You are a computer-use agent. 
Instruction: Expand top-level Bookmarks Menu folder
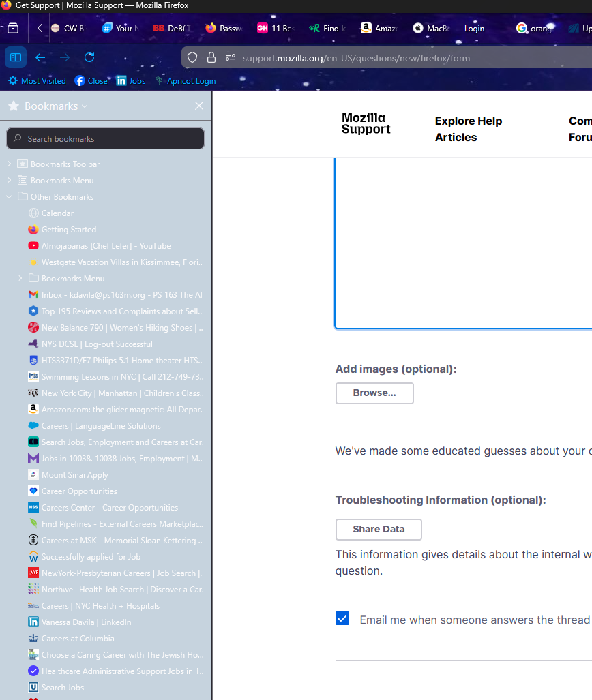pos(9,180)
